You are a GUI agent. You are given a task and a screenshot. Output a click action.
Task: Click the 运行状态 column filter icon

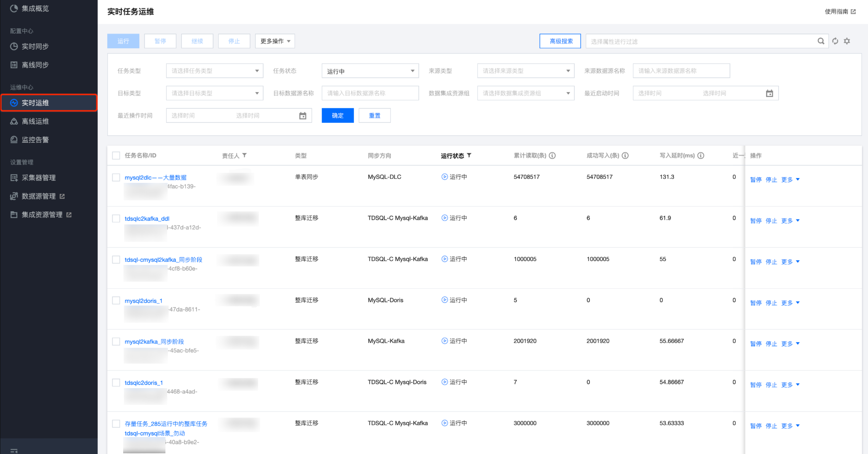[469, 155]
